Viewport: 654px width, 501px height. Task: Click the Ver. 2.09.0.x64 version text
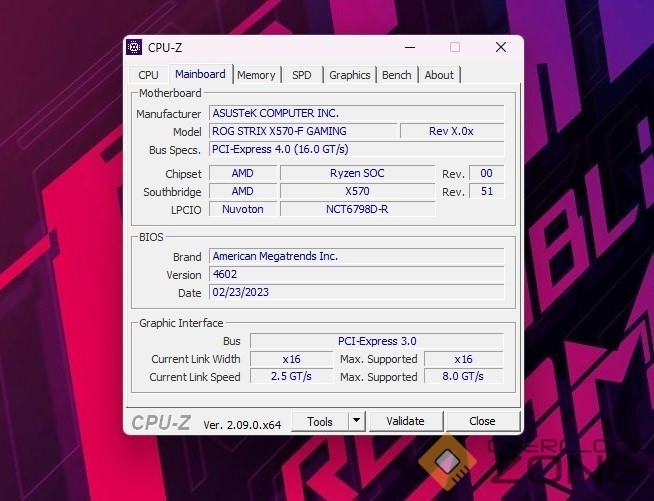pyautogui.click(x=242, y=425)
